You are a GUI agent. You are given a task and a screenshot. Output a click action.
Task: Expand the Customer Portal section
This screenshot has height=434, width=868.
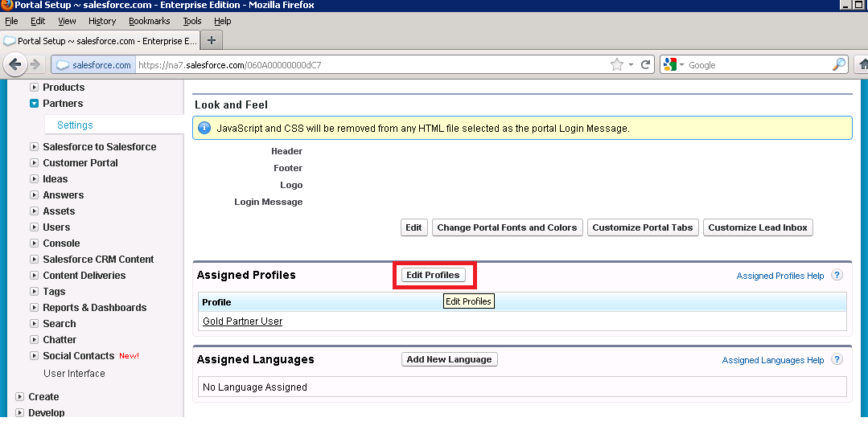[x=34, y=163]
